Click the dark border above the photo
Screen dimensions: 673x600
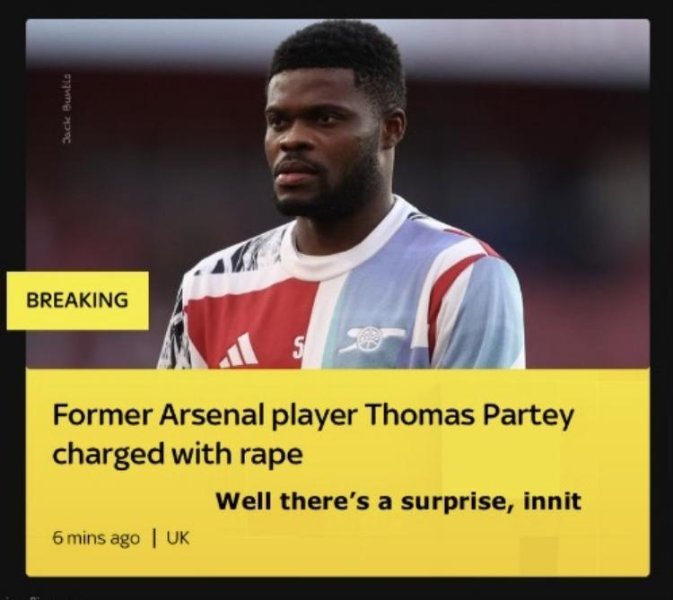click(336, 9)
